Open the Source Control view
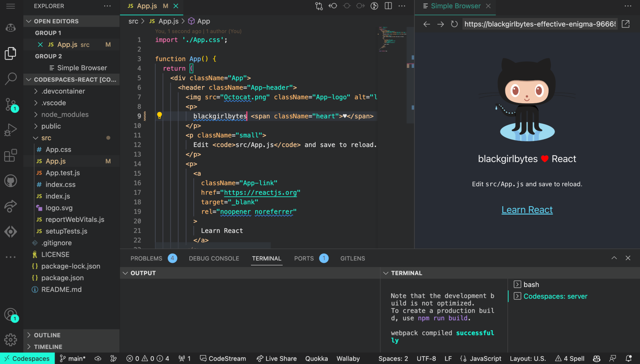Viewport: 640px width, 364px height. (11, 105)
